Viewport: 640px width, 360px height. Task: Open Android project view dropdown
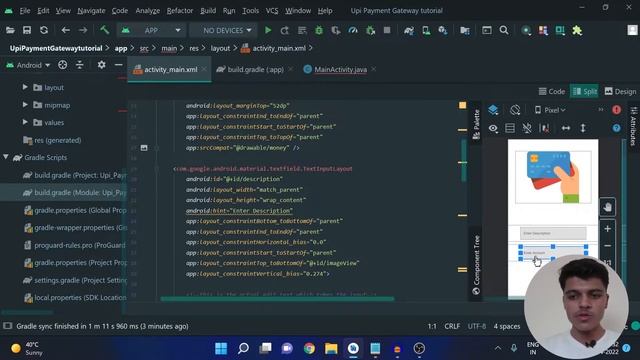28,65
